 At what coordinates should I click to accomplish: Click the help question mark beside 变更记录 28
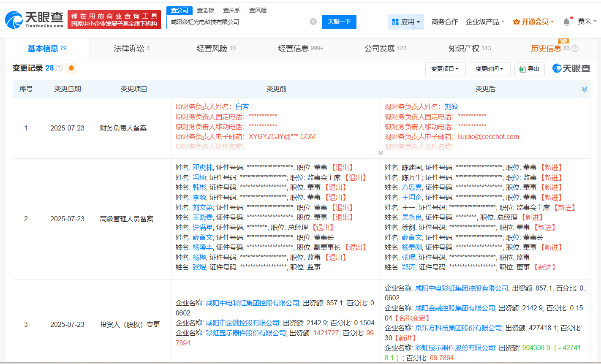click(58, 68)
